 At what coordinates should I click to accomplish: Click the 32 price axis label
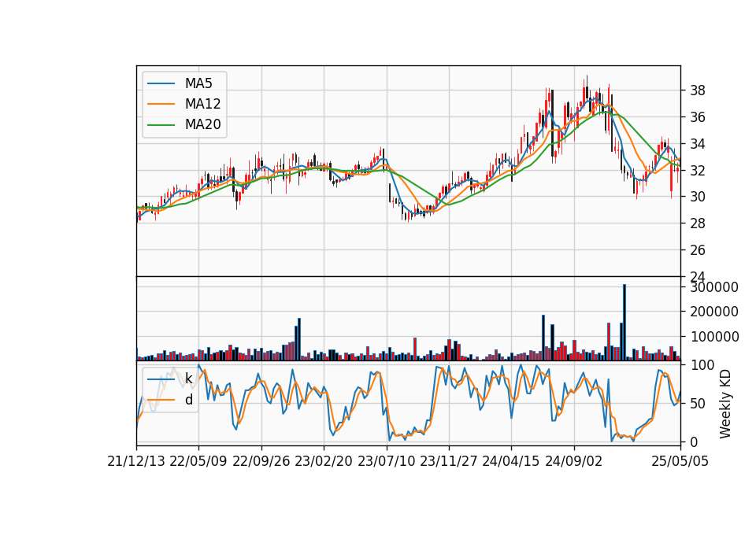(697, 170)
